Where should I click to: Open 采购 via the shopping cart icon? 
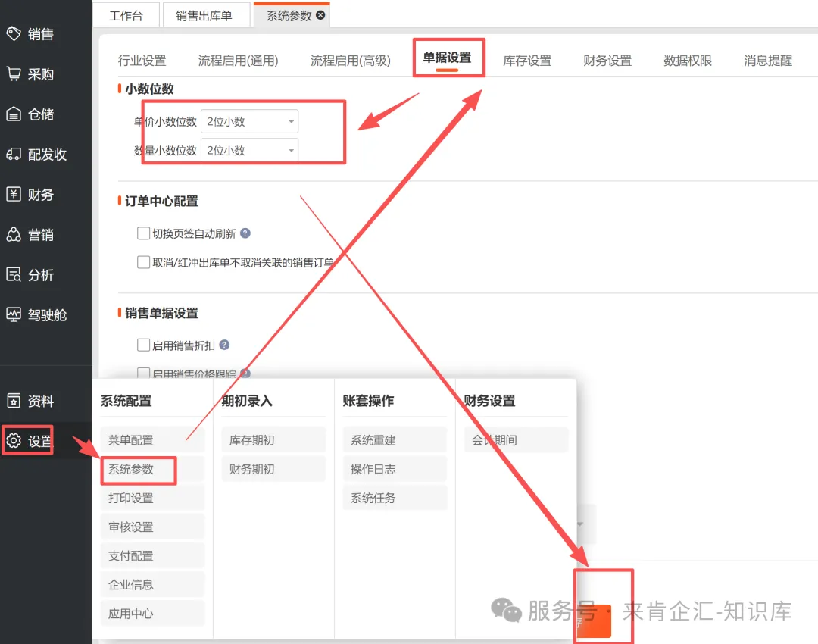click(14, 74)
